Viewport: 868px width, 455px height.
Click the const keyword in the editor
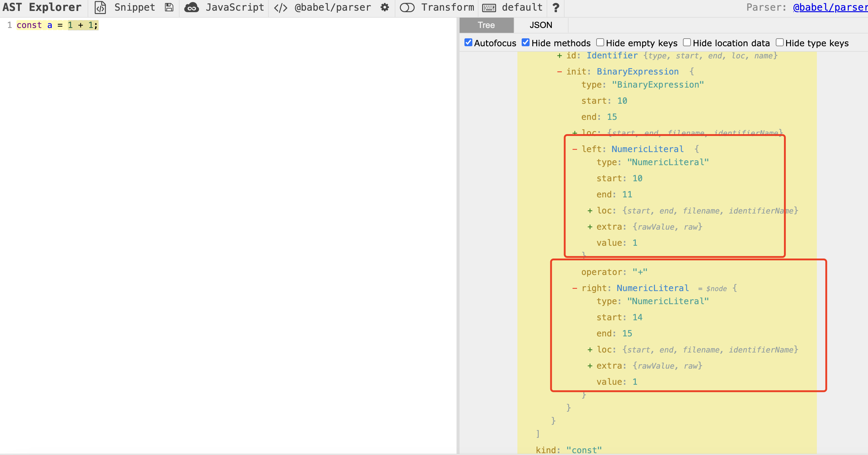pos(29,25)
